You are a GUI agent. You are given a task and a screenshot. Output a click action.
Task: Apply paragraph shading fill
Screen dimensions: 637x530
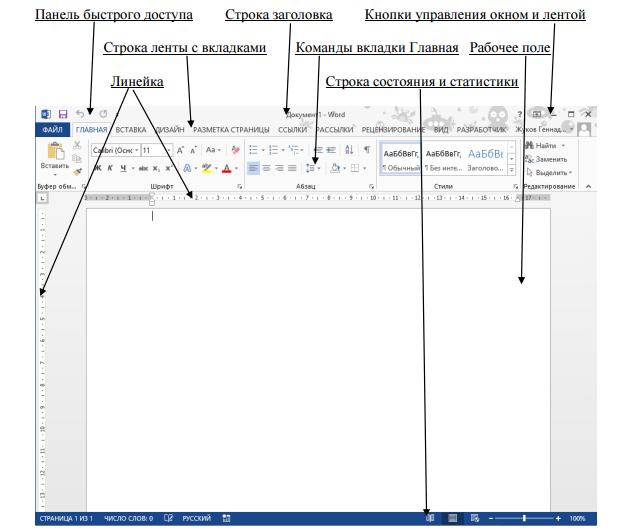(335, 168)
